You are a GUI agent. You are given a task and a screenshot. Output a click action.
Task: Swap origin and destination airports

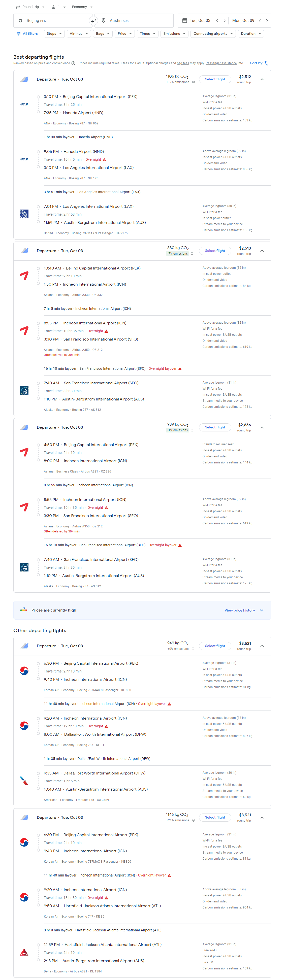point(93,21)
